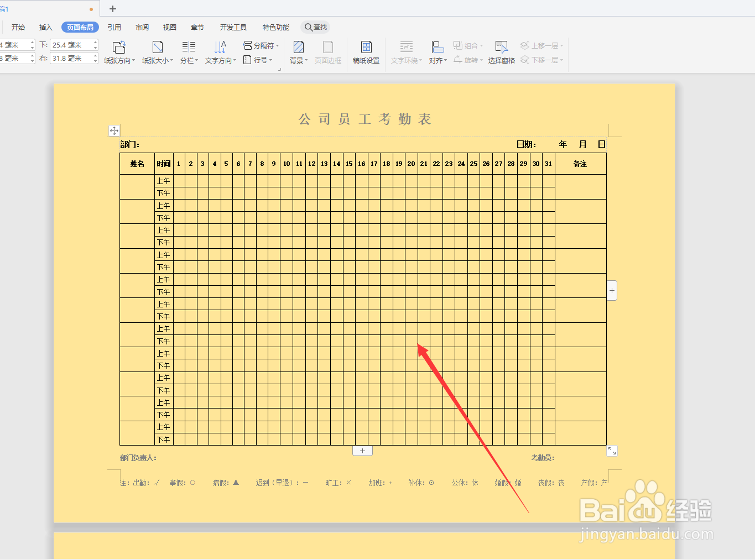Expand the 分栏 dropdown arrow
The image size is (755, 560).
tap(197, 61)
